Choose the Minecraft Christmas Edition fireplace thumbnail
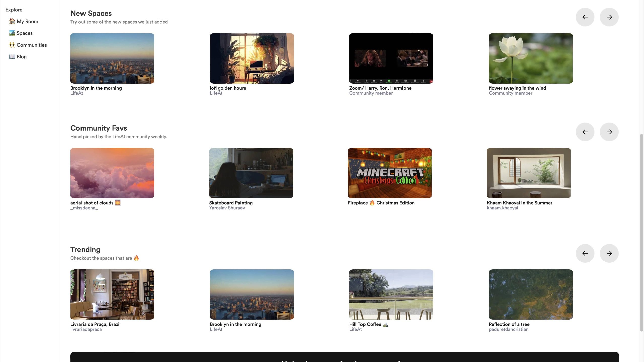 point(390,173)
